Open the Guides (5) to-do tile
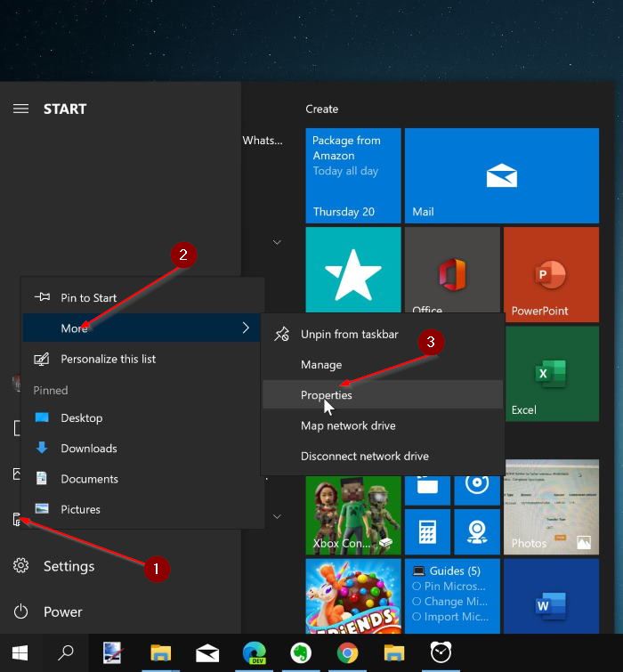The height and width of the screenshot is (672, 623). (x=452, y=596)
